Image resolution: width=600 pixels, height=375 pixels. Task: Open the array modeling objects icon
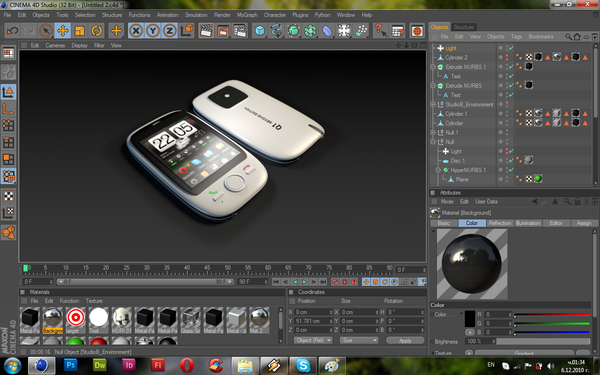click(310, 31)
